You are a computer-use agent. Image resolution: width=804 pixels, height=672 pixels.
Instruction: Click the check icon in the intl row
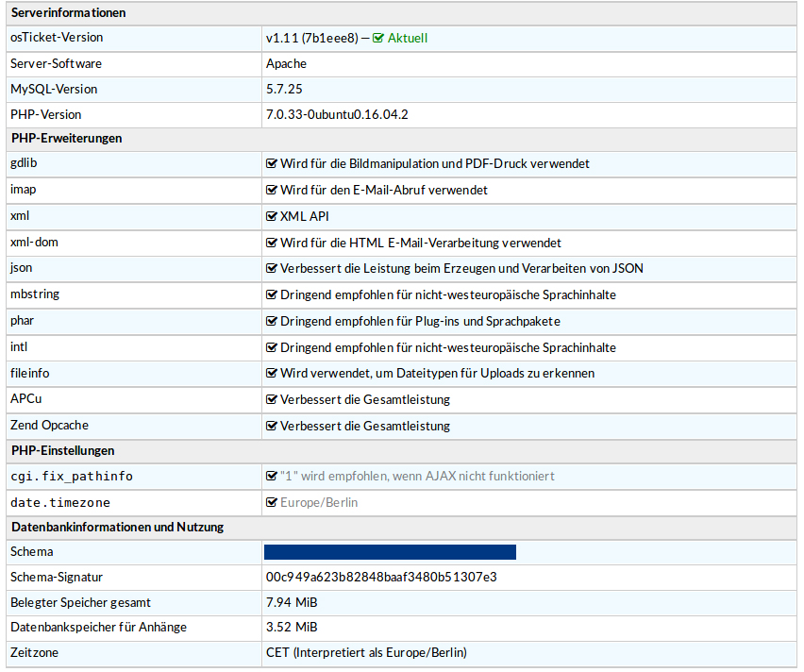tap(272, 348)
